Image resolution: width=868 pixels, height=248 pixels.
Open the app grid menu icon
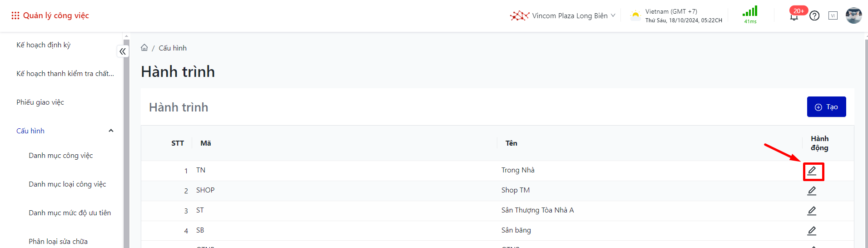(15, 15)
